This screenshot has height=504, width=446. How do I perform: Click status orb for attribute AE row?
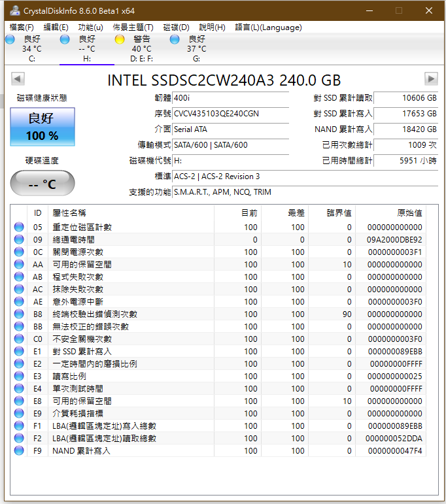pyautogui.click(x=20, y=301)
